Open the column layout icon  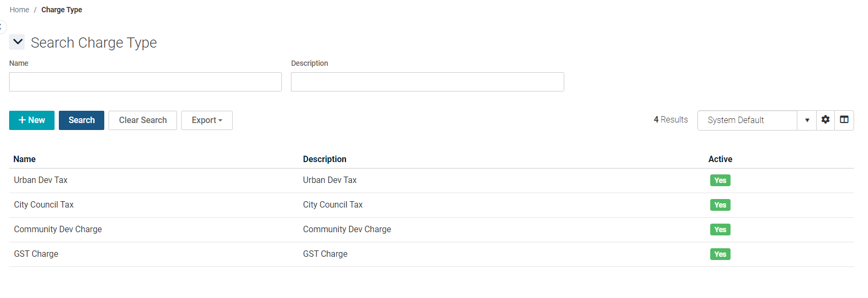point(844,120)
